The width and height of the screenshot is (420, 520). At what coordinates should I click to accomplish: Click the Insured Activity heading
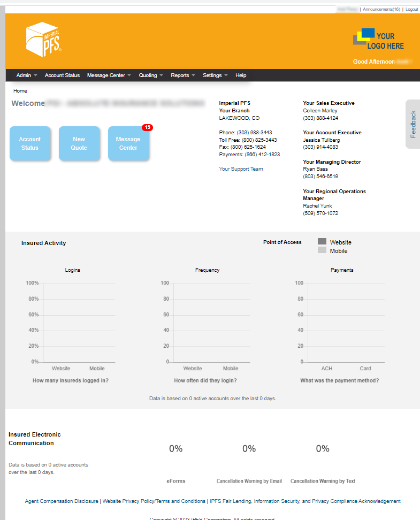43,243
